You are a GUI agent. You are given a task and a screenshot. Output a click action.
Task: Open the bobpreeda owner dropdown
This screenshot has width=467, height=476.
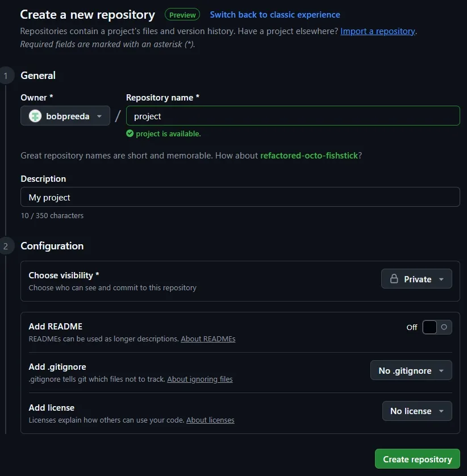tap(65, 116)
